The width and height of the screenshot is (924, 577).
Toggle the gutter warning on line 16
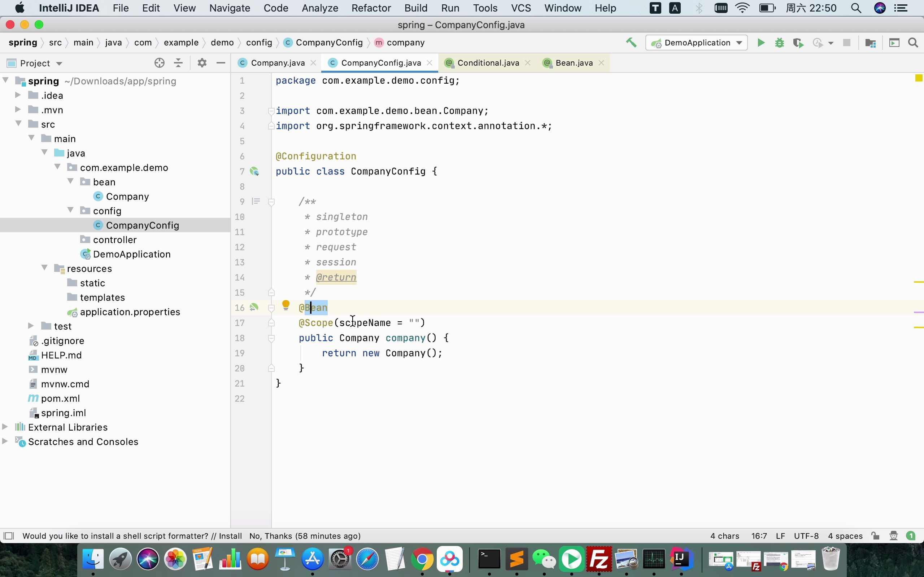pos(285,307)
